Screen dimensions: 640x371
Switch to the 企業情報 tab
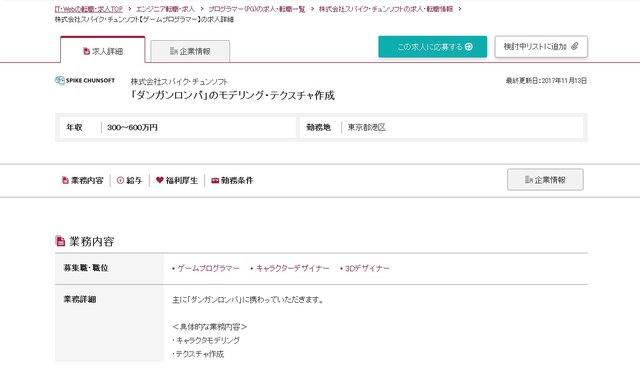pyautogui.click(x=190, y=51)
